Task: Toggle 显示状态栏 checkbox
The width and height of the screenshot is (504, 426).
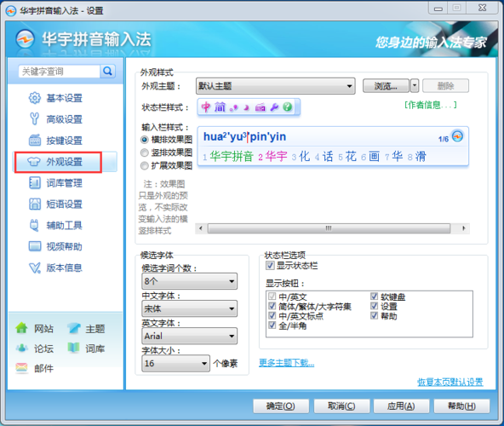Action: click(270, 266)
